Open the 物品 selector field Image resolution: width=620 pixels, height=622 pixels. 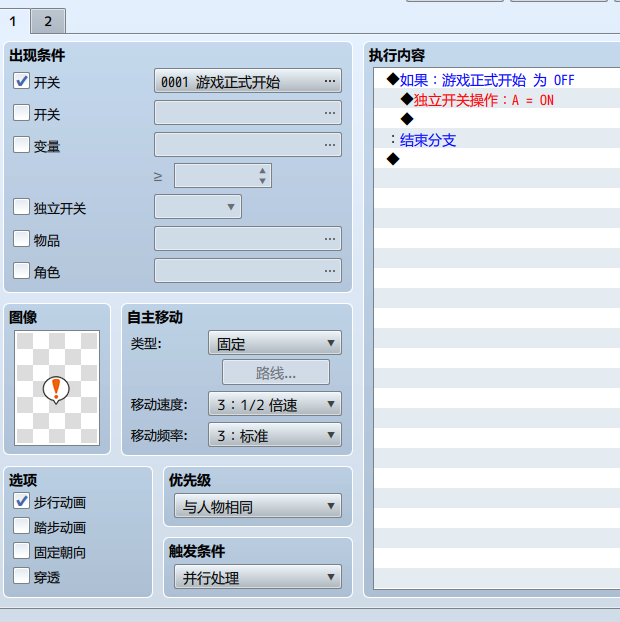tap(248, 239)
